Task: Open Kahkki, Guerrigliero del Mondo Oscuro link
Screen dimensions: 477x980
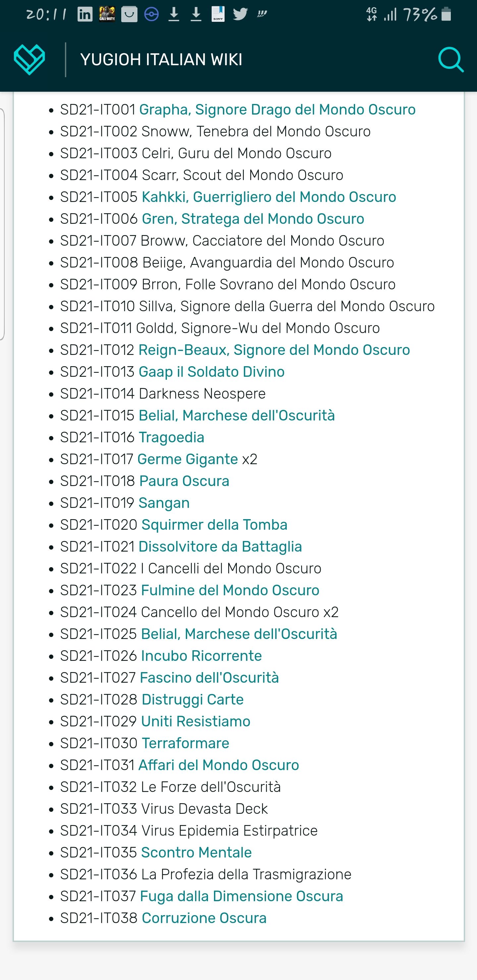Action: (269, 197)
